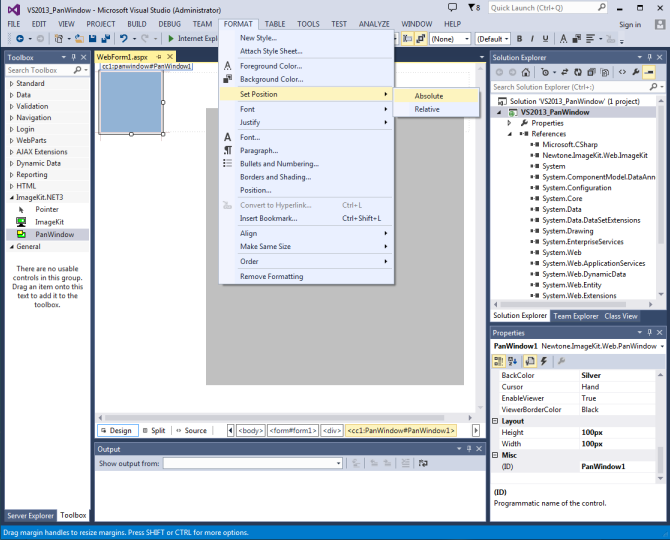Click the Solution Explorer Home icon
670x540 pixels.
[526, 72]
